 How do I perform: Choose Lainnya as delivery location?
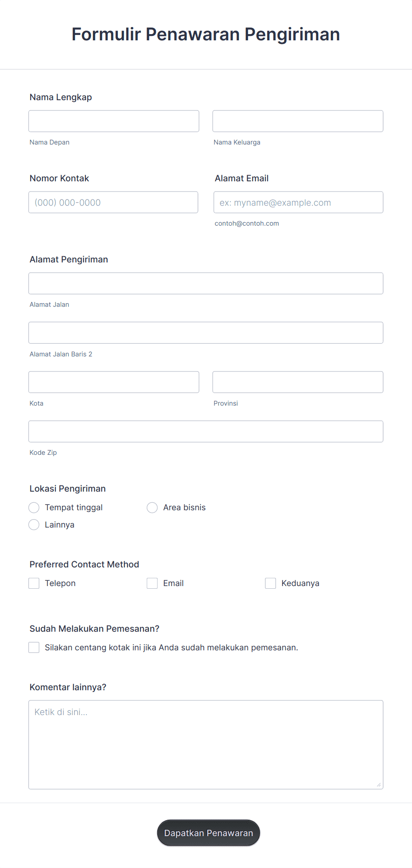34,524
